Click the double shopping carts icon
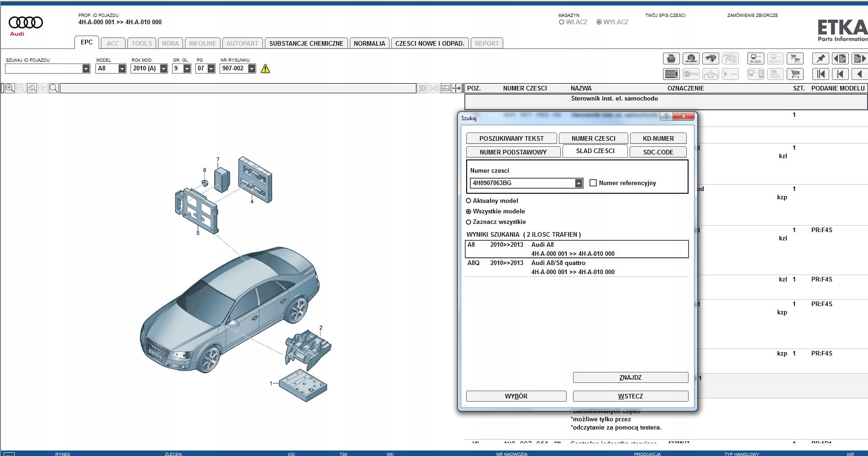The image size is (868, 456). point(795,58)
